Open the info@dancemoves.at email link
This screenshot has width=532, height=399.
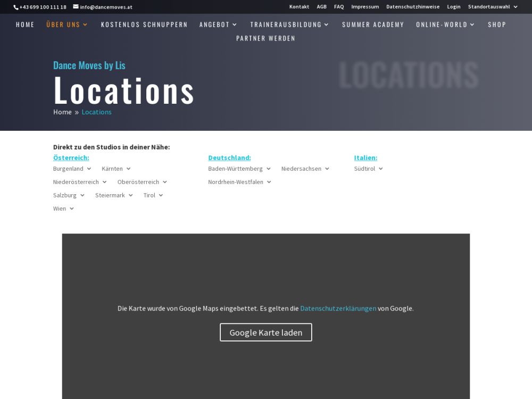(x=106, y=7)
